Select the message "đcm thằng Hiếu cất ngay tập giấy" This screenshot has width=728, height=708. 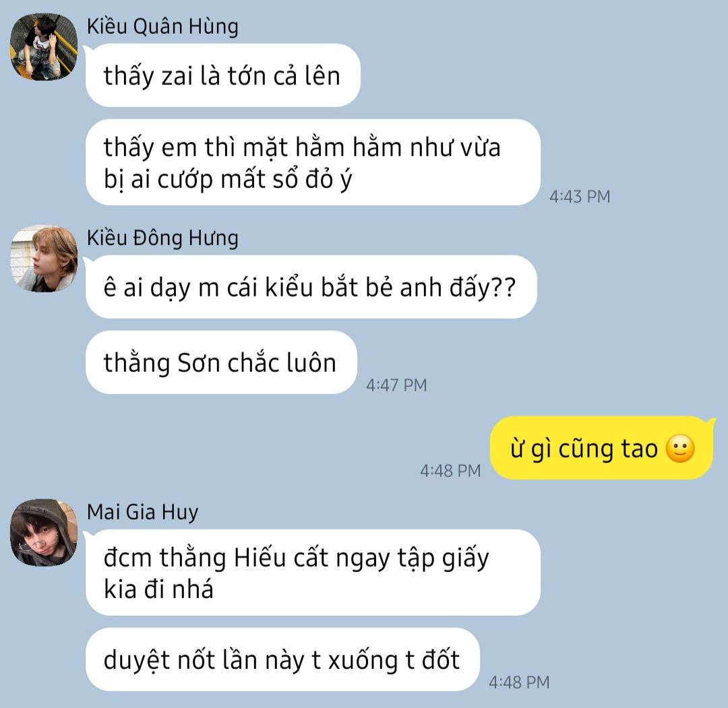pyautogui.click(x=313, y=573)
